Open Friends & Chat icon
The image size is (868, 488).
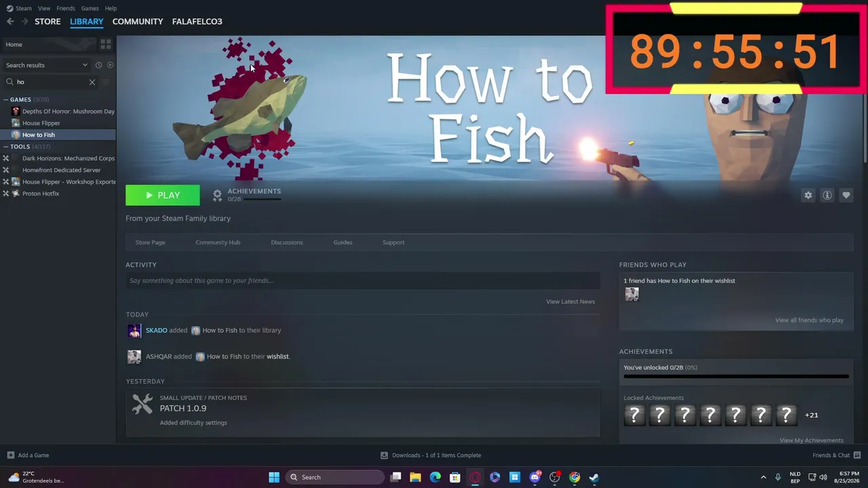click(x=857, y=455)
